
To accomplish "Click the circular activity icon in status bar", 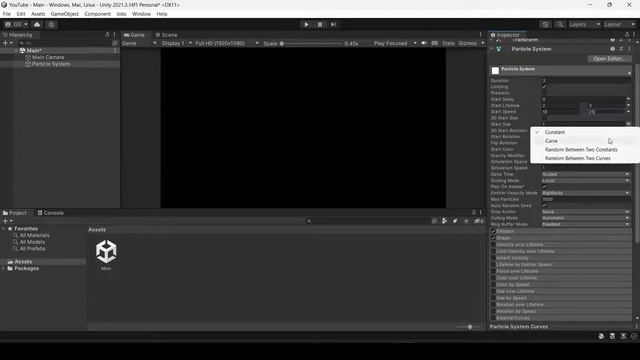I will click(x=634, y=336).
